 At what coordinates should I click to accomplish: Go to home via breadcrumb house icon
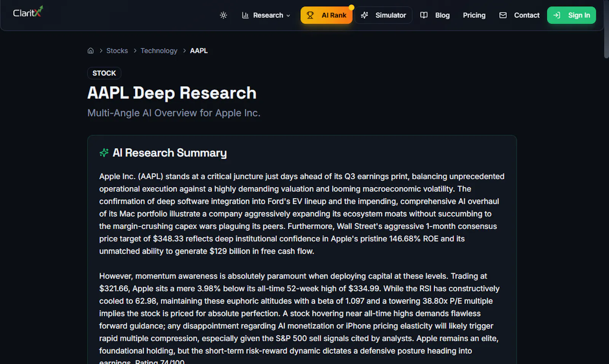point(91,51)
